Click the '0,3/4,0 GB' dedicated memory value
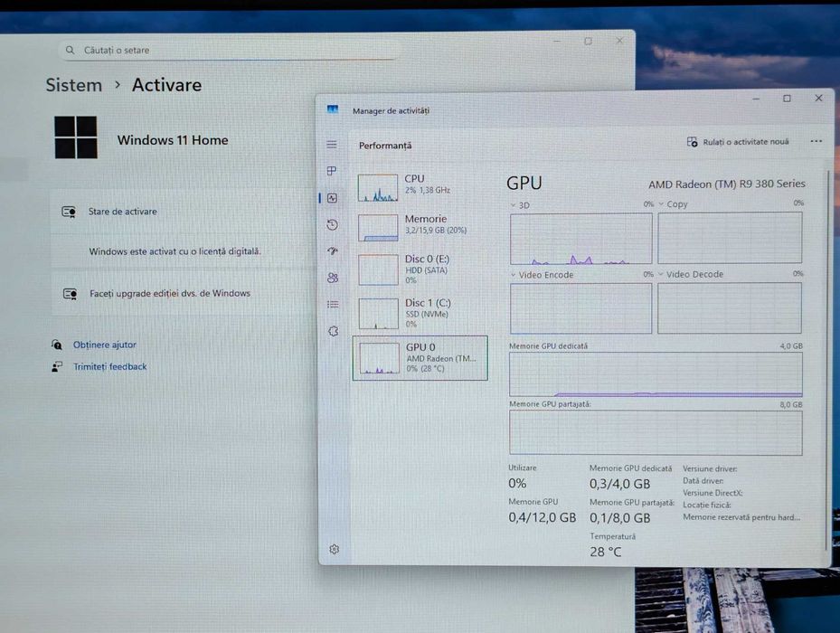The image size is (840, 633). coord(619,484)
